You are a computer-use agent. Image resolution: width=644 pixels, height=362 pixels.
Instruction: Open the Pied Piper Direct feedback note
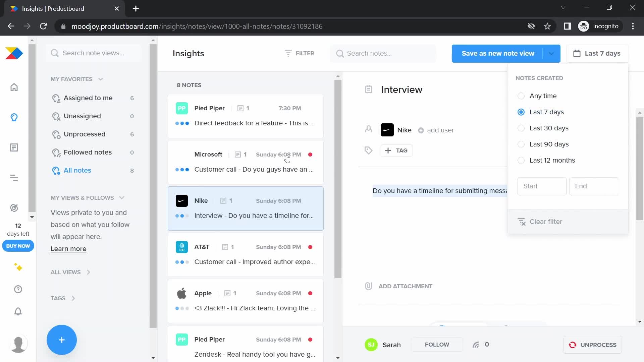tap(246, 116)
